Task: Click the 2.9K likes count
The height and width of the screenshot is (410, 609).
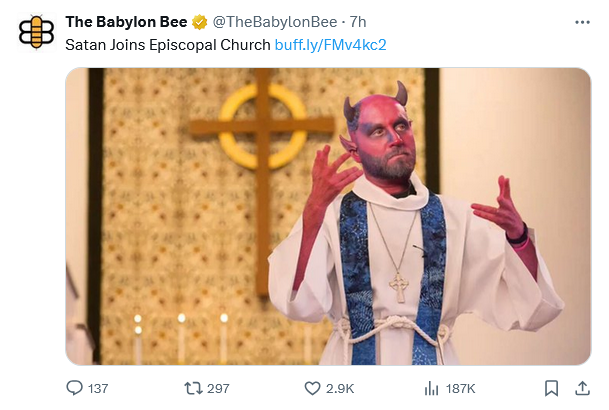Action: (x=340, y=388)
